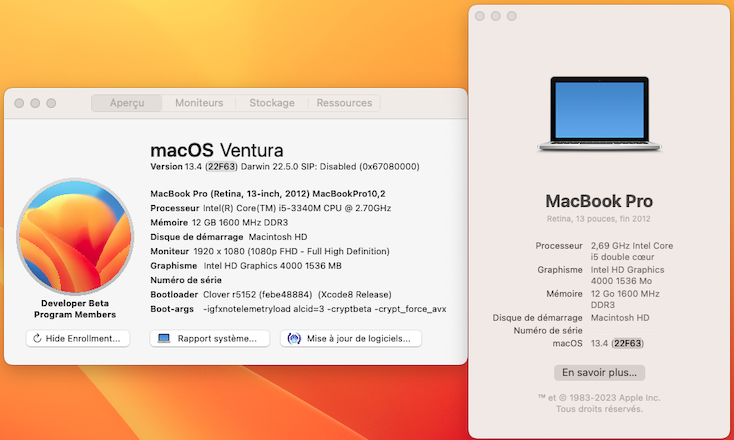Click '™ et © 1983-2023 Apple Inc.' copyright text
734x440 pixels.
tap(599, 398)
